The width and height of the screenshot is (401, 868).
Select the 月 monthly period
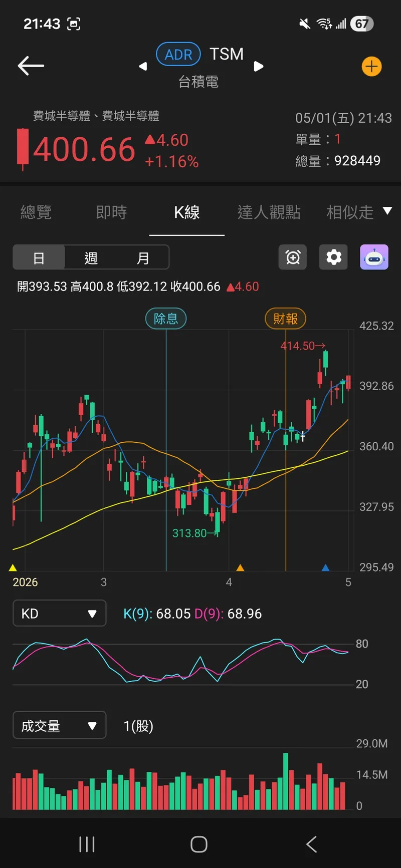pyautogui.click(x=143, y=257)
